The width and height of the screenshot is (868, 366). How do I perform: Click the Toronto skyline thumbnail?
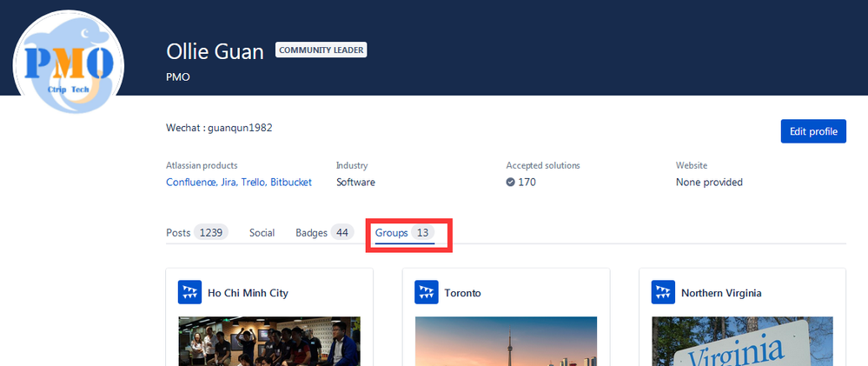tap(506, 341)
